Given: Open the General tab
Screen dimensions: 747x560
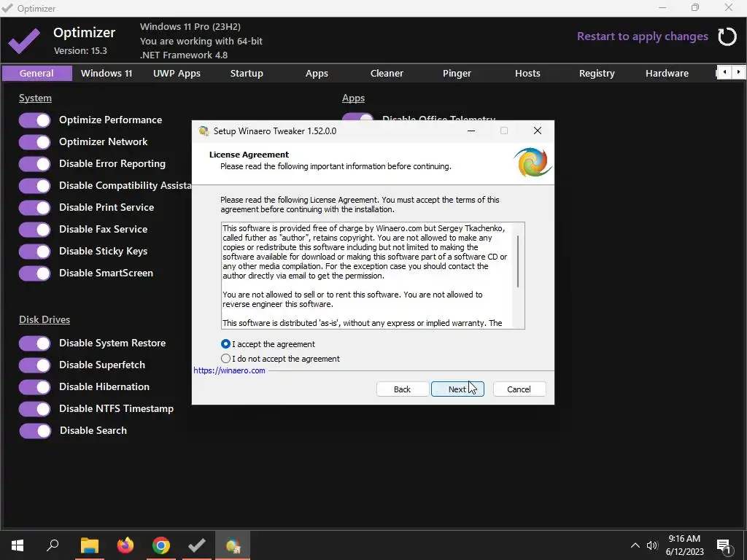Looking at the screenshot, I should point(36,74).
